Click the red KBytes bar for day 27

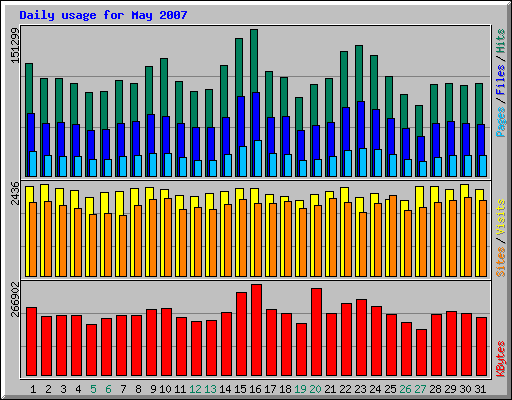[x=421, y=353]
